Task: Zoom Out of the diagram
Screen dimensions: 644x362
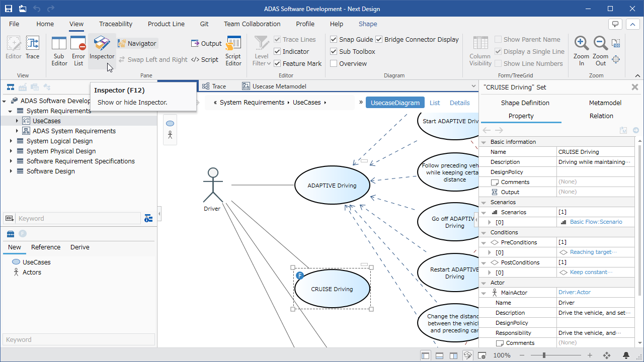Action: pos(601,51)
